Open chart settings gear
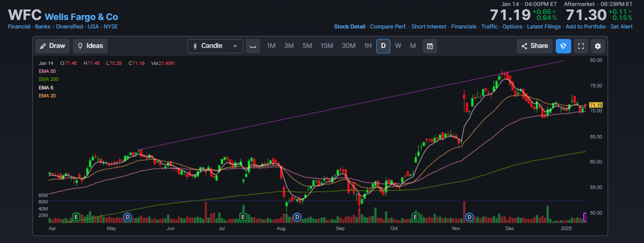The height and width of the screenshot is (243, 644). pyautogui.click(x=598, y=46)
